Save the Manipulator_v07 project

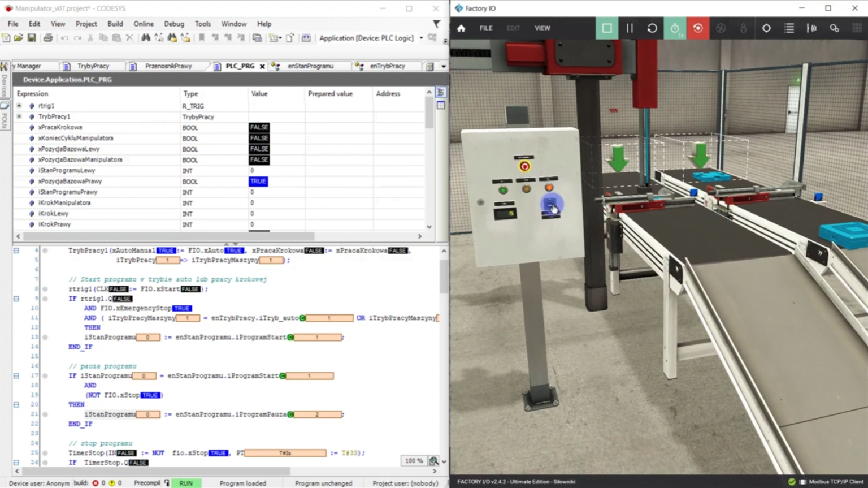click(31, 37)
